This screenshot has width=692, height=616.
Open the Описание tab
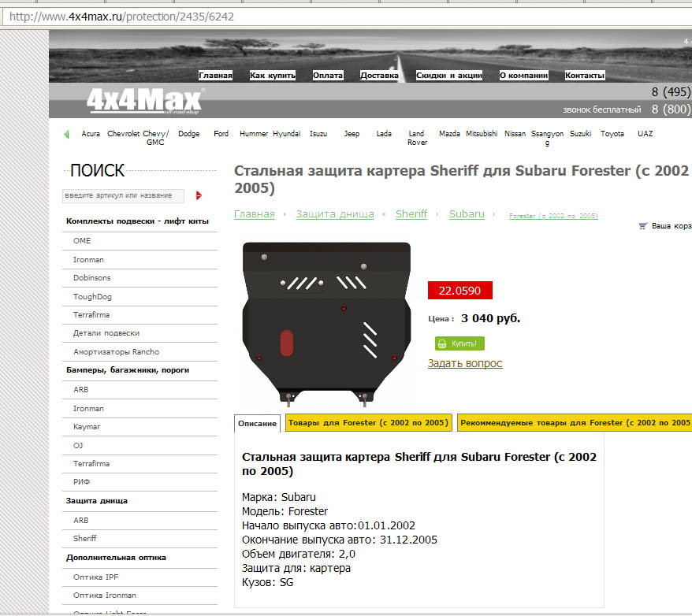258,424
